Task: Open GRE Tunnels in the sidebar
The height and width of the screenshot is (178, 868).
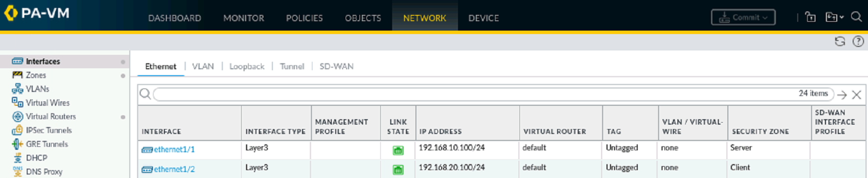Action: point(47,144)
